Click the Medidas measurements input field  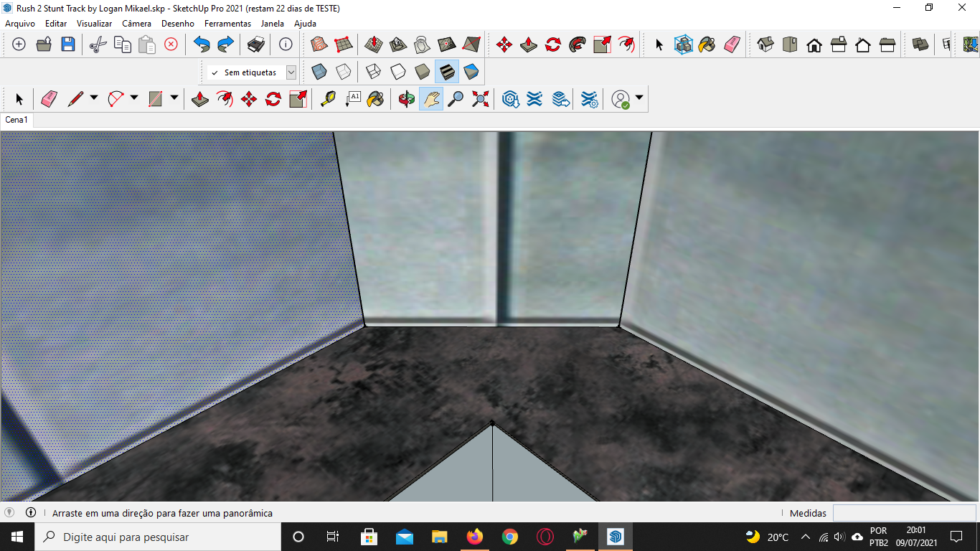click(x=904, y=513)
